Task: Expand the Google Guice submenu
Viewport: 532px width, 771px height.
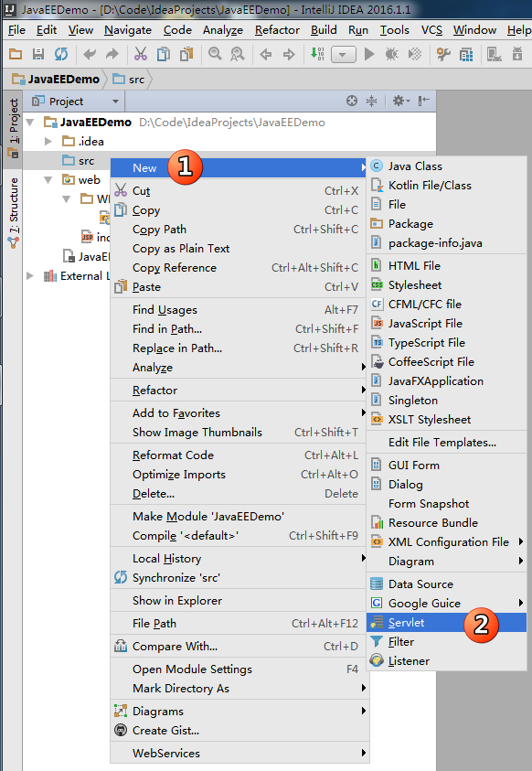Action: (446, 604)
